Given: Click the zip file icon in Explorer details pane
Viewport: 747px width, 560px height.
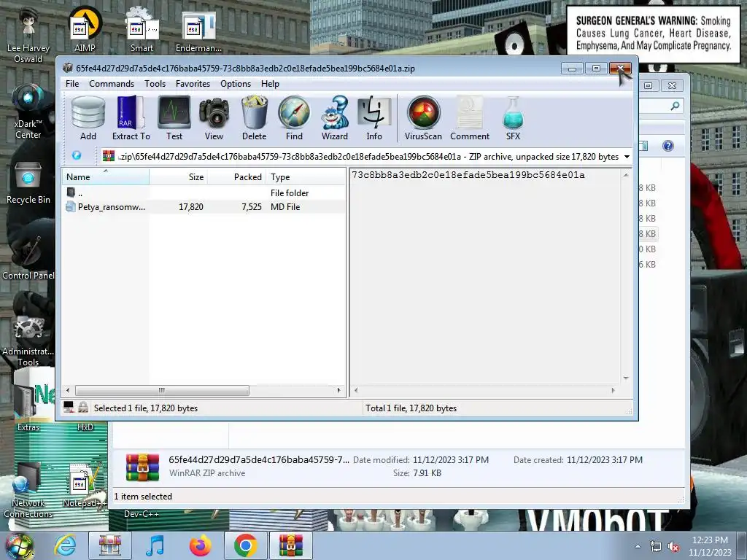Looking at the screenshot, I should click(142, 467).
